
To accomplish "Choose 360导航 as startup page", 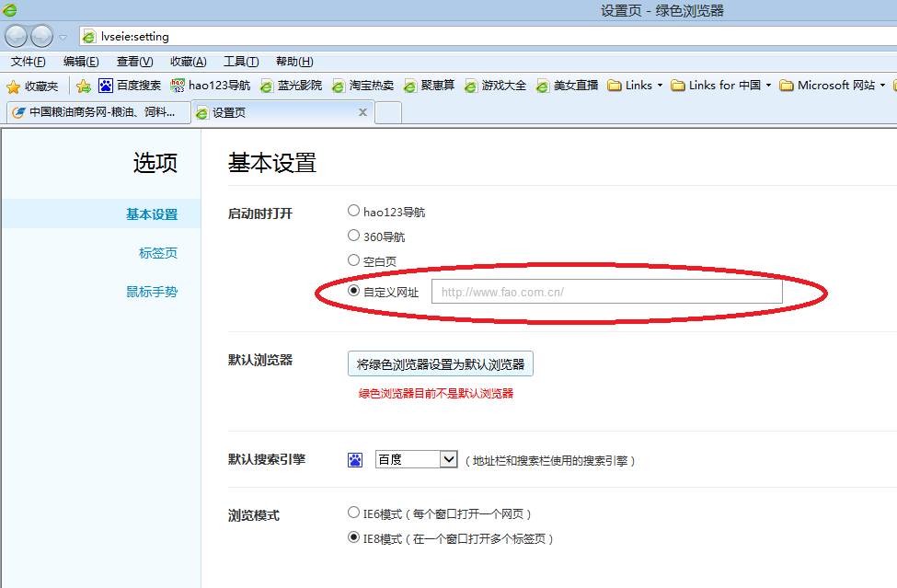I will 353,236.
